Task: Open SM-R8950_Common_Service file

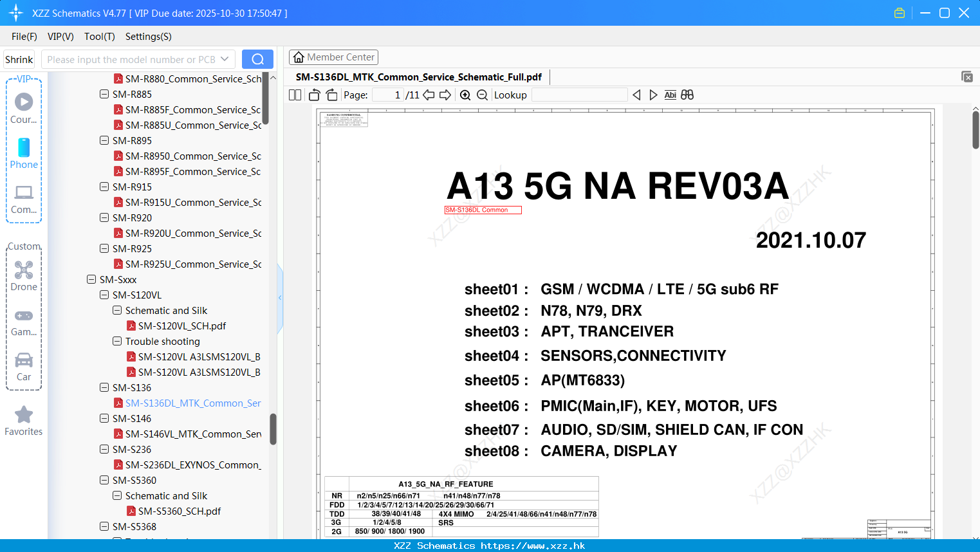Action: [187, 156]
